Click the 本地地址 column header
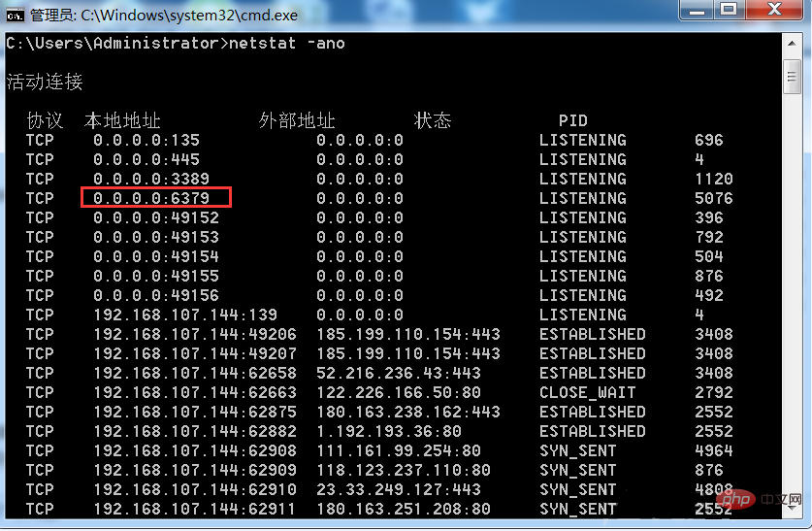Image resolution: width=812 pixels, height=531 pixels. (122, 120)
